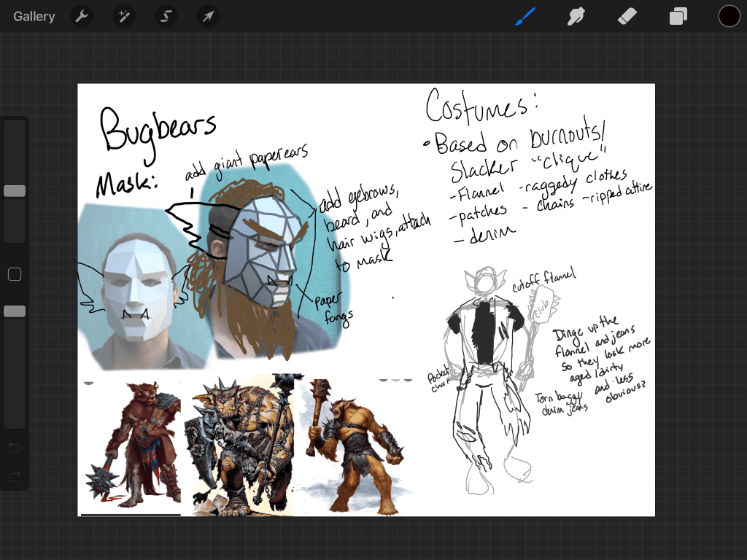Viewport: 747px width, 560px height.
Task: Click the brush size slider handle
Action: (x=15, y=191)
